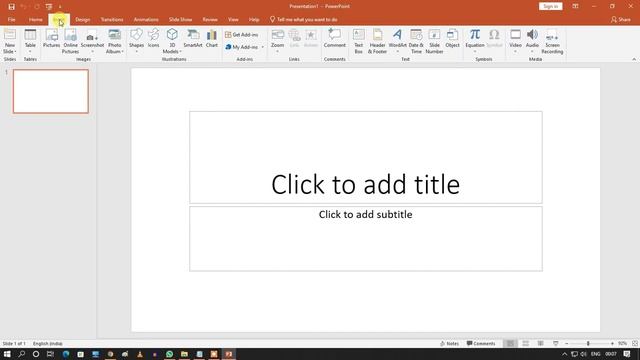Screen dimensions: 640x360
Task: Open the Ribbon Display Options button
Action: [x=576, y=6]
